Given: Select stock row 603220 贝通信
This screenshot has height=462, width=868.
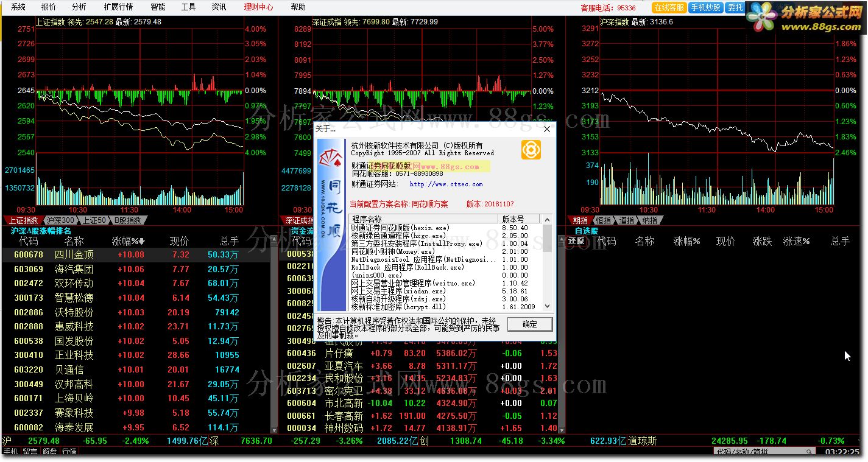Looking at the screenshot, I should 135,369.
